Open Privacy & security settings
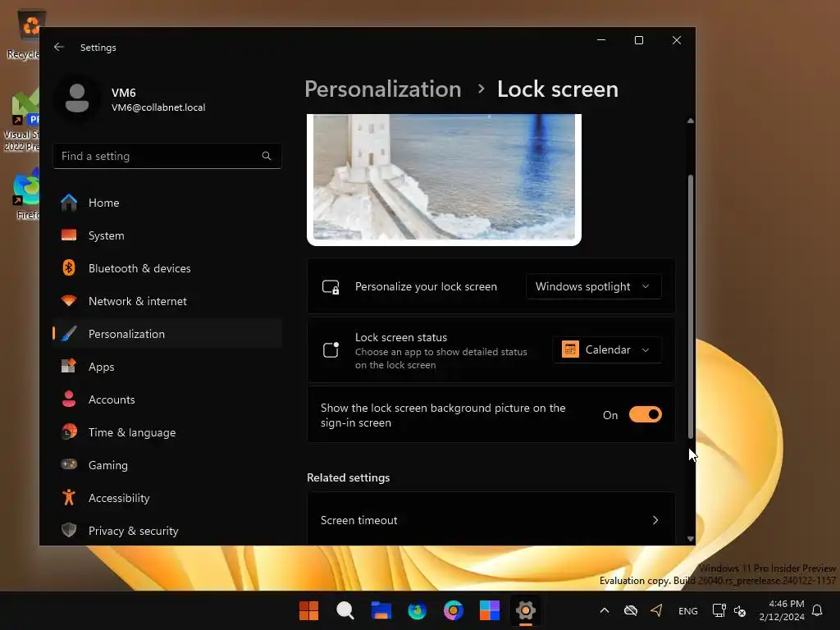Screen dimensions: 840x630 (167, 531)
